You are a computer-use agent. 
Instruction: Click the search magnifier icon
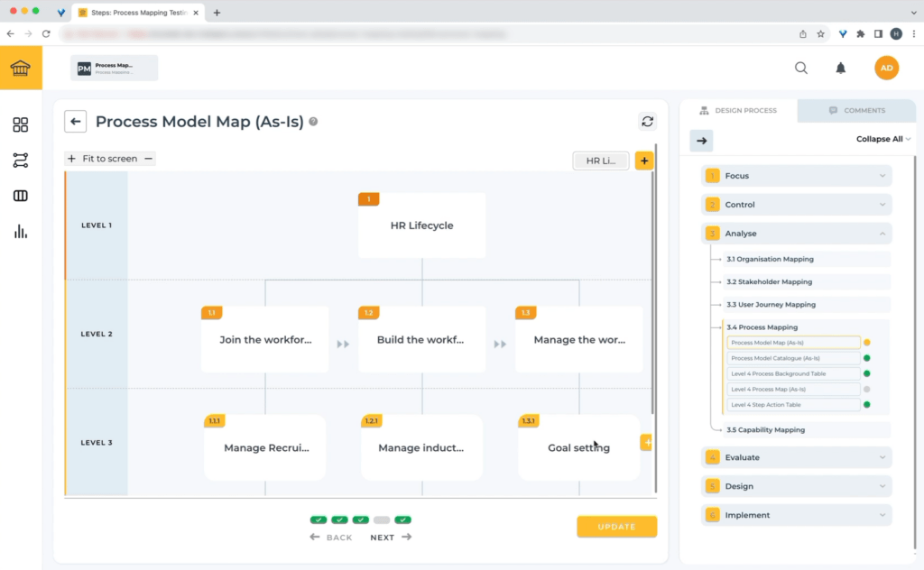(x=801, y=68)
